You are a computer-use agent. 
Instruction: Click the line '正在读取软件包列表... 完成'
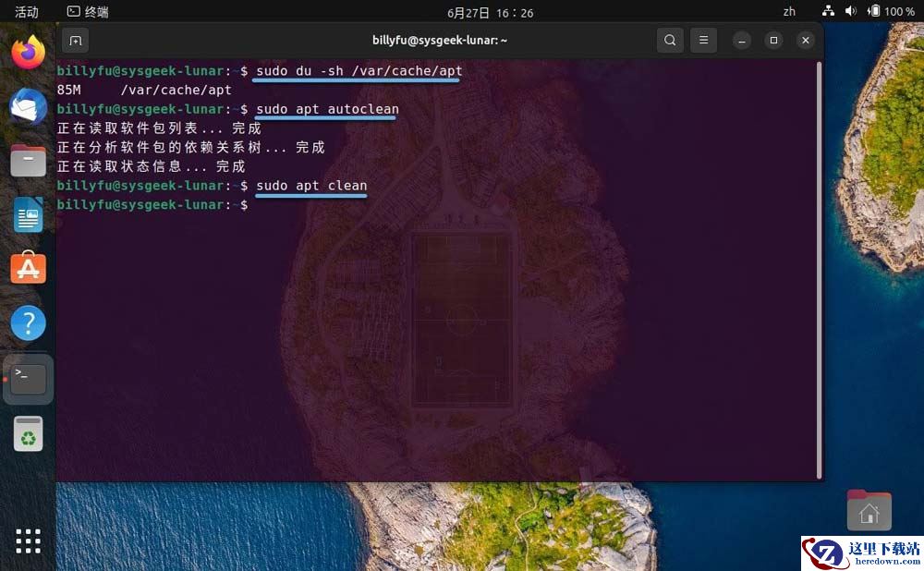point(159,128)
